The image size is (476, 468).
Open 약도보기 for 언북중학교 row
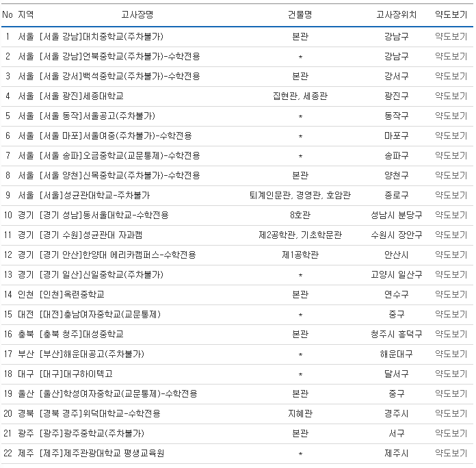451,57
